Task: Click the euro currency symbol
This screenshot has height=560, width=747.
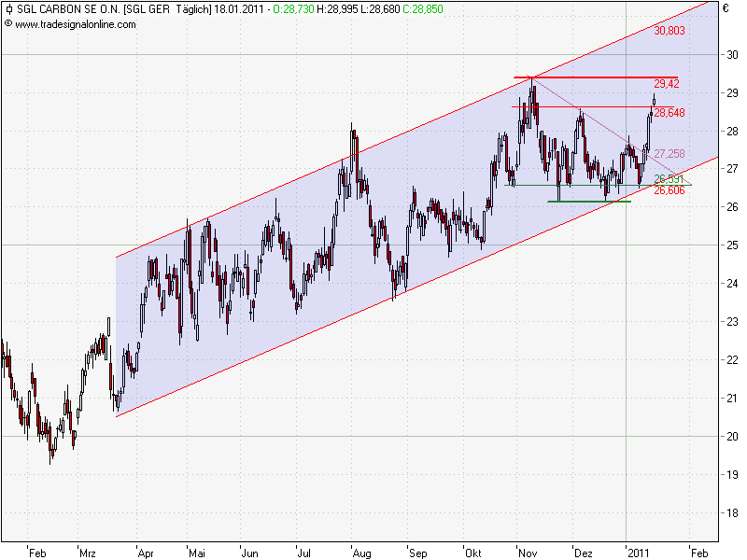Action: [726, 8]
